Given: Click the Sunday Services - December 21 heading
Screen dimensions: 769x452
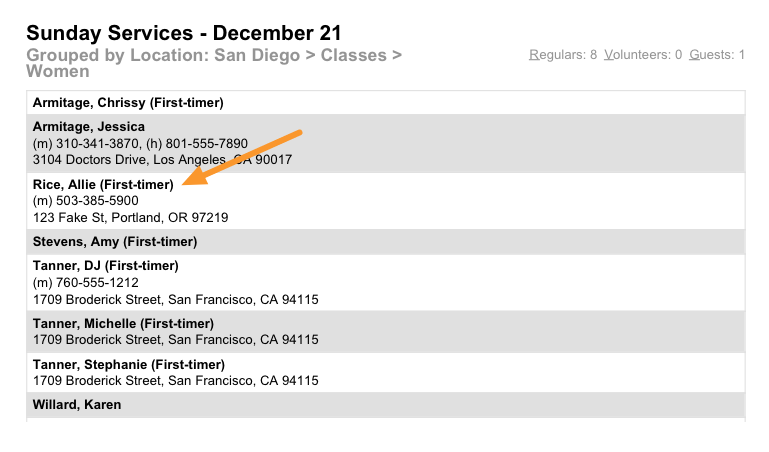Looking at the screenshot, I should tap(184, 33).
